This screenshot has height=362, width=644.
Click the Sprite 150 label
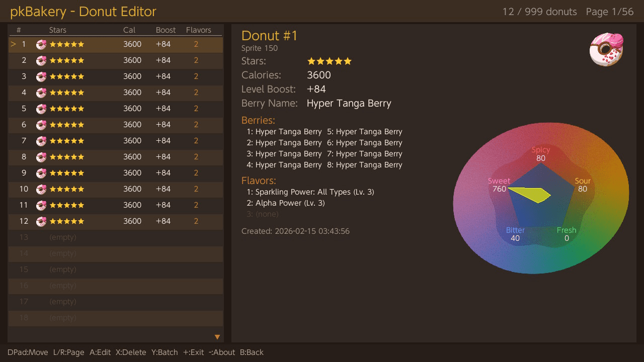point(260,48)
